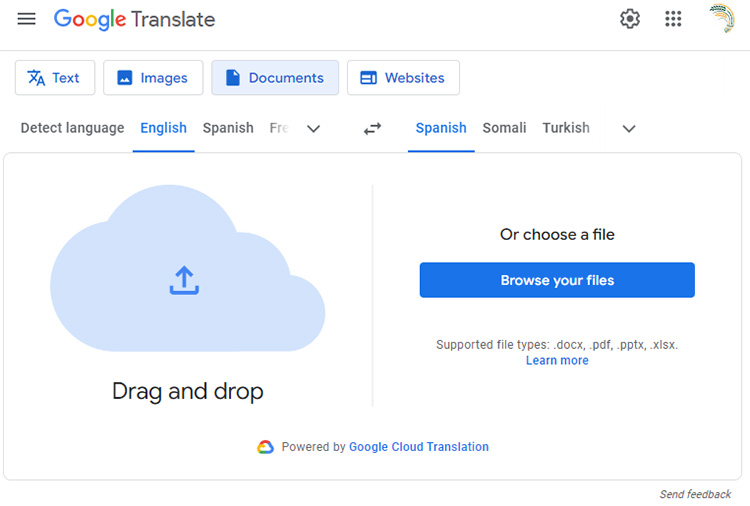Switch to the Images translation tab
This screenshot has height=506, width=750.
click(x=153, y=77)
